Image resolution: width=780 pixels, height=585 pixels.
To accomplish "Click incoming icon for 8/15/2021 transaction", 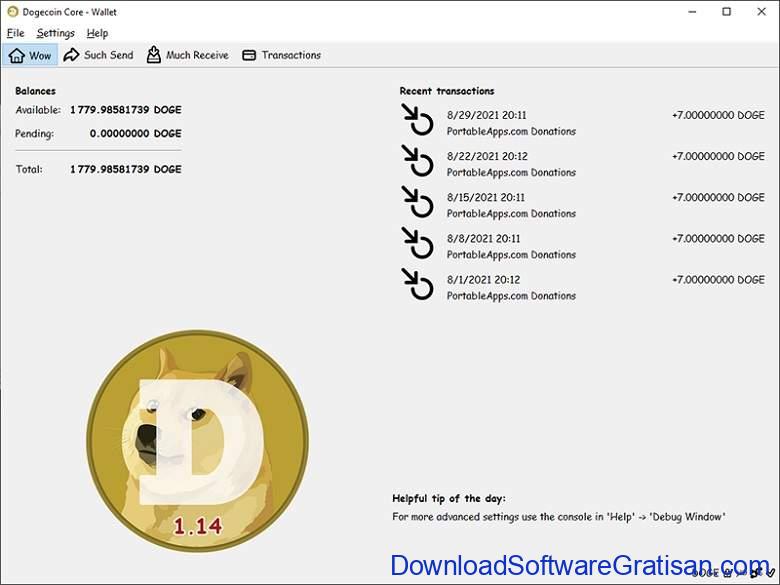I will tap(417, 202).
